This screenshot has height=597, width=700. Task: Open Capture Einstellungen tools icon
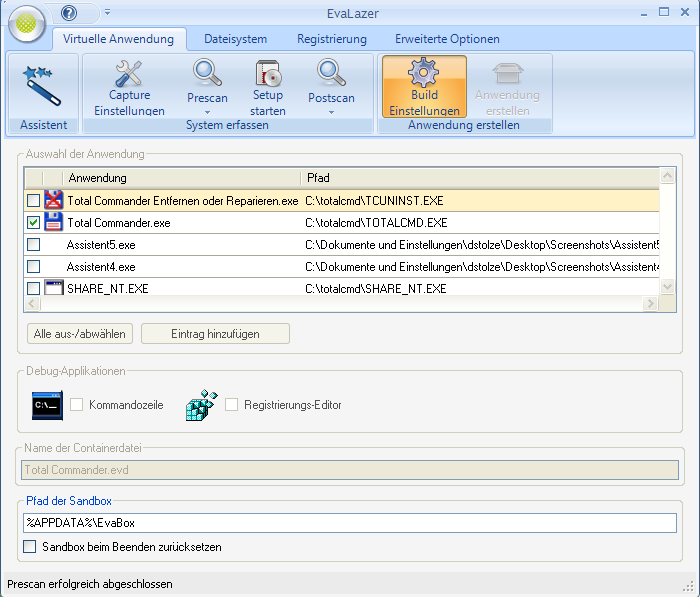129,74
